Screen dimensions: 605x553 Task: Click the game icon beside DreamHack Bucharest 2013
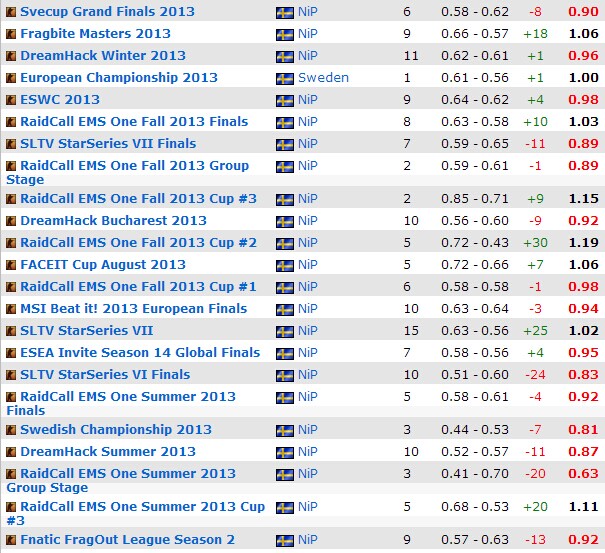pos(11,221)
